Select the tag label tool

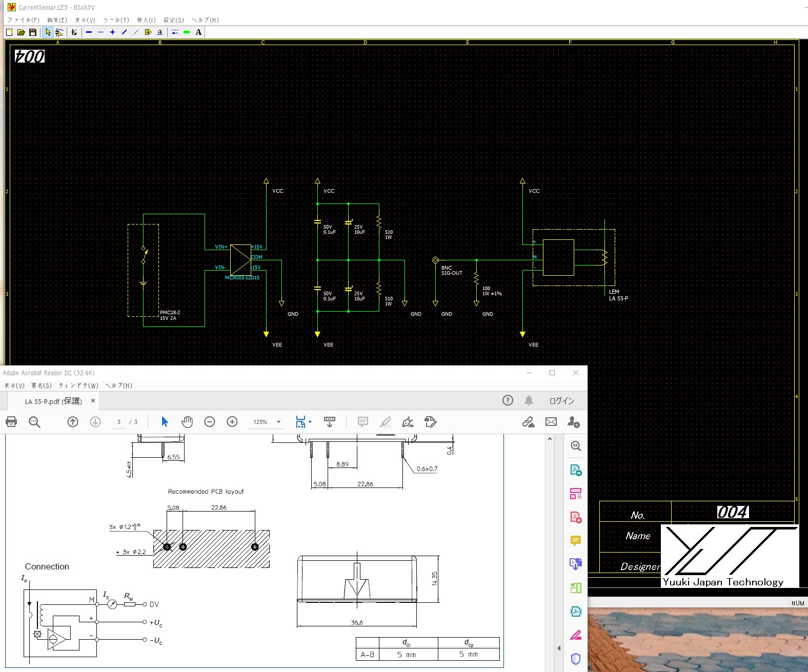pos(148,32)
